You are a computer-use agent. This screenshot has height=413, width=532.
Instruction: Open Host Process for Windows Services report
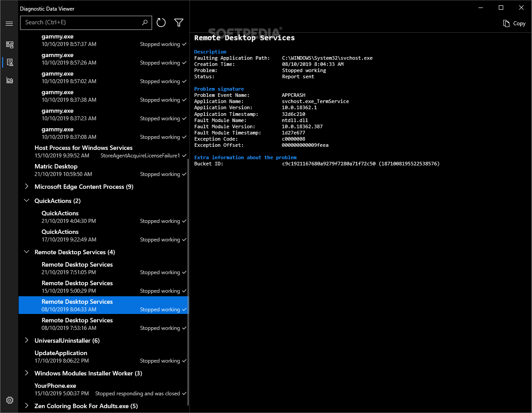tap(104, 152)
